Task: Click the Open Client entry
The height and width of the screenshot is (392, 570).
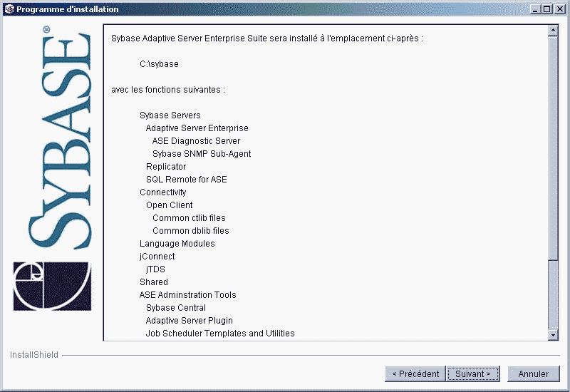Action: [169, 205]
